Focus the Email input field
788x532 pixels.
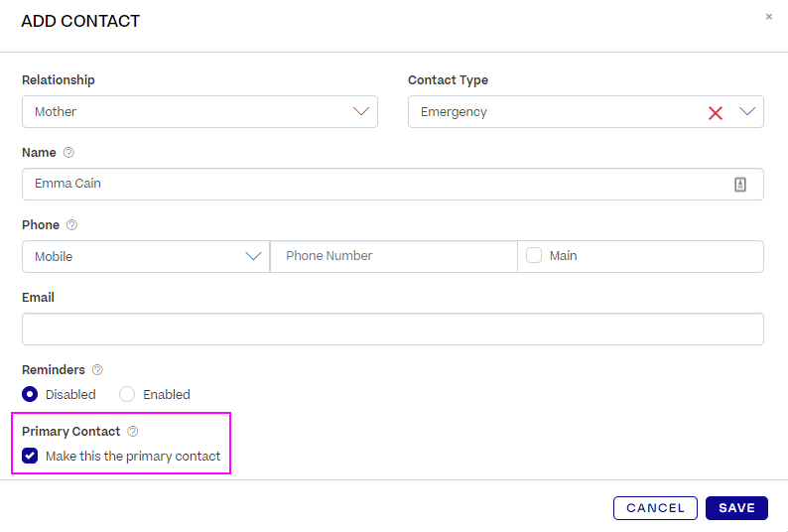click(393, 329)
